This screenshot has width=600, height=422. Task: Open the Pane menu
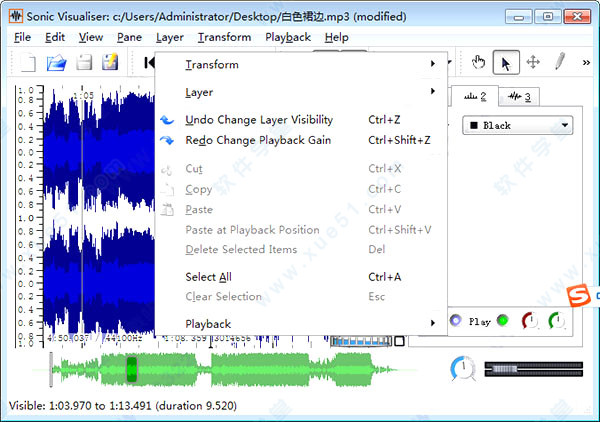click(x=129, y=37)
